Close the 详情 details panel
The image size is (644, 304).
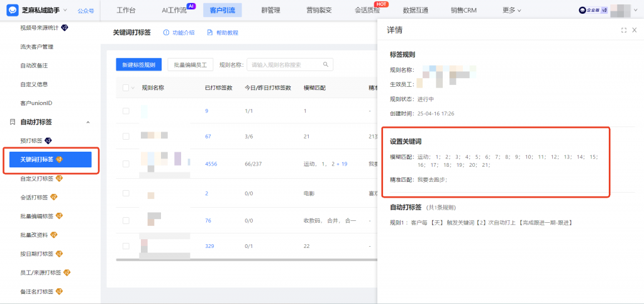[x=634, y=30]
